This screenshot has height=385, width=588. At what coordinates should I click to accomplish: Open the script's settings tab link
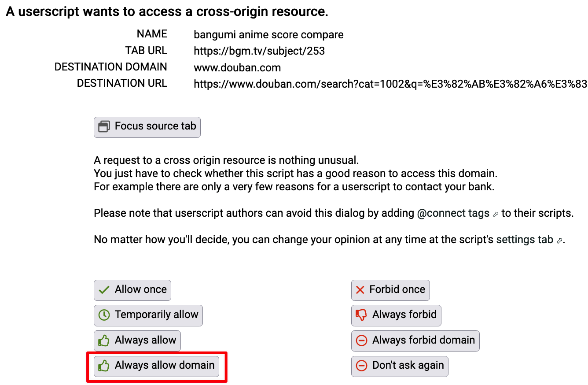(524, 240)
